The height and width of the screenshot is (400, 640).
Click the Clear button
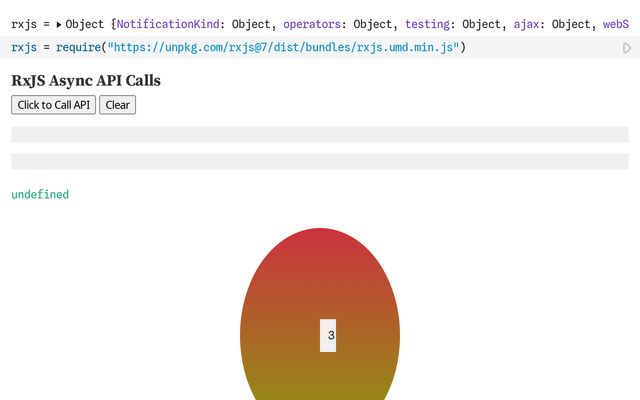tap(117, 105)
